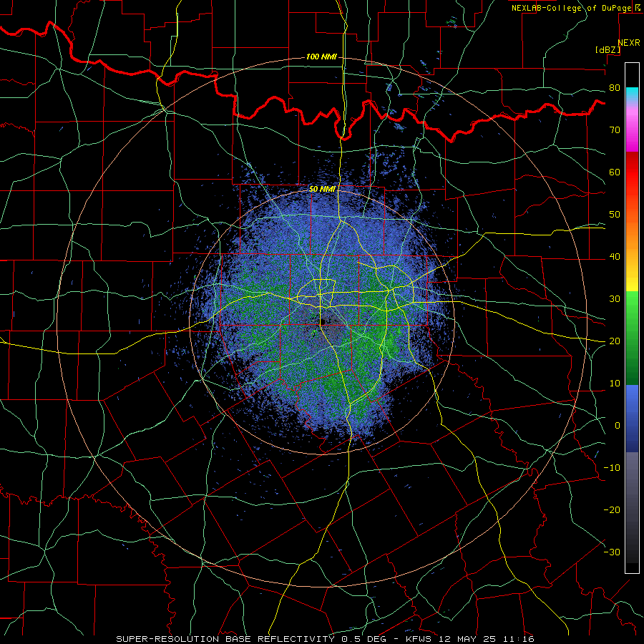The image size is (644, 644).
Task: Click the 30 dBZ scale value
Action: [615, 298]
